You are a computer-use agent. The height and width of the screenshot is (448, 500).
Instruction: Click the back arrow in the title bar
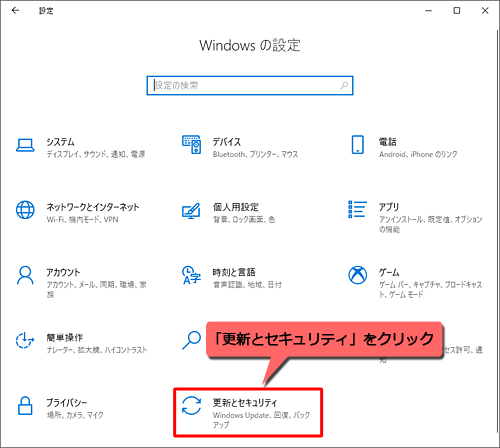point(15,11)
